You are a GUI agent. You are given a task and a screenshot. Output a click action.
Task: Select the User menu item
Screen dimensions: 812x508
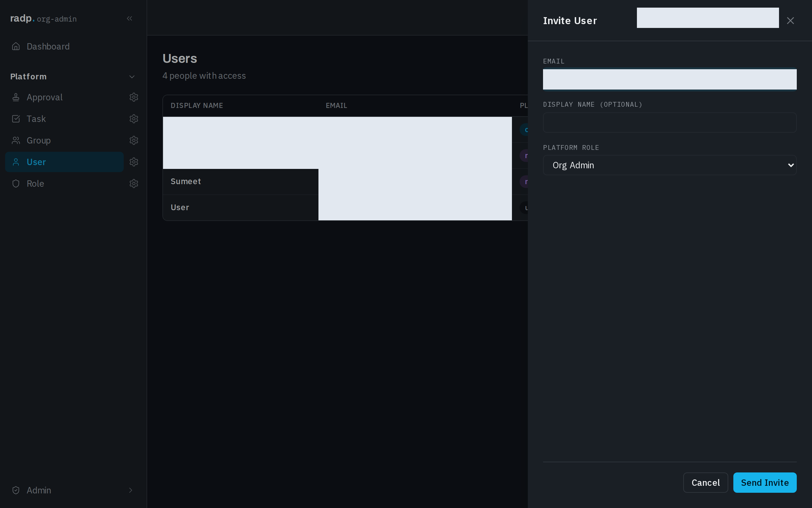[x=64, y=162]
